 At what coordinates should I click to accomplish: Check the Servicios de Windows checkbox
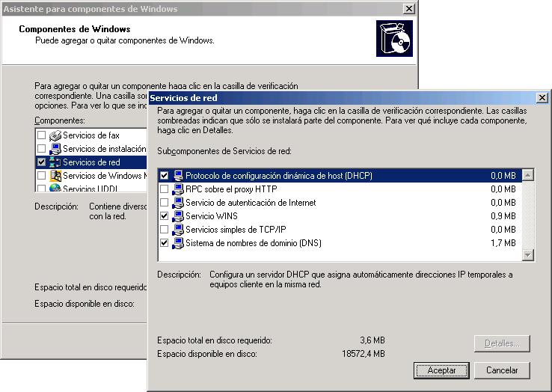click(42, 175)
